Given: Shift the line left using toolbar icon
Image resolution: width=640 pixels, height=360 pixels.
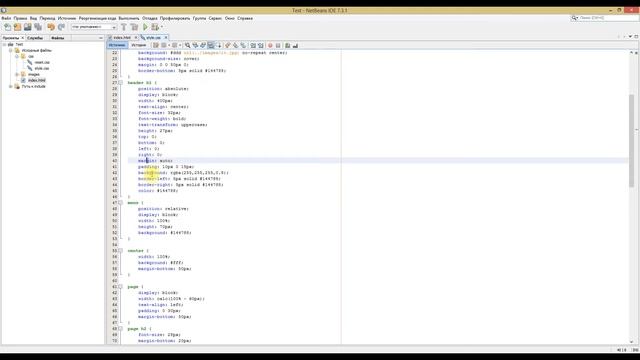Looking at the screenshot, I should pos(253,45).
